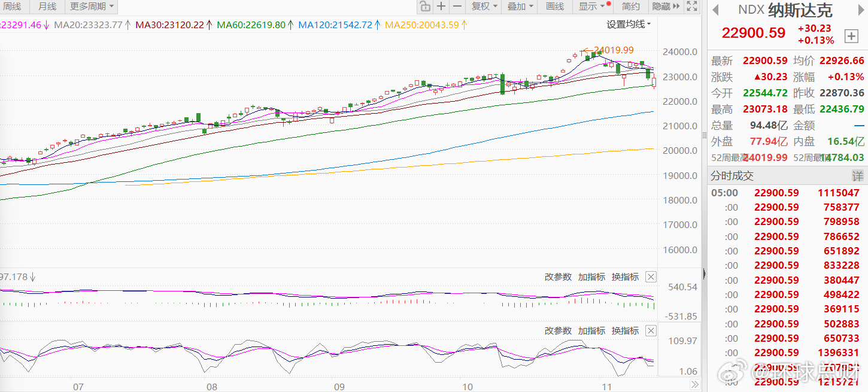This screenshot has width=868, height=392.
Task: Close the KDJ indicator panel
Action: pyautogui.click(x=651, y=331)
